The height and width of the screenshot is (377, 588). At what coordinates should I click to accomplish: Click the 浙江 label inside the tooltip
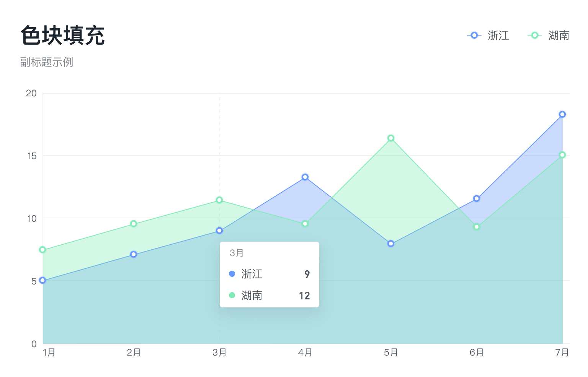[252, 274]
